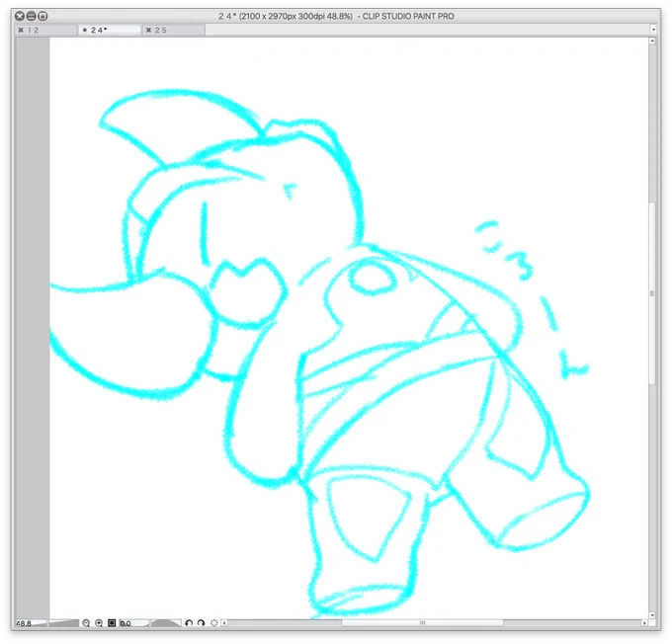Rotate canvas left with counterclockwise arrow
The height and width of the screenshot is (644, 672).
coord(189,623)
